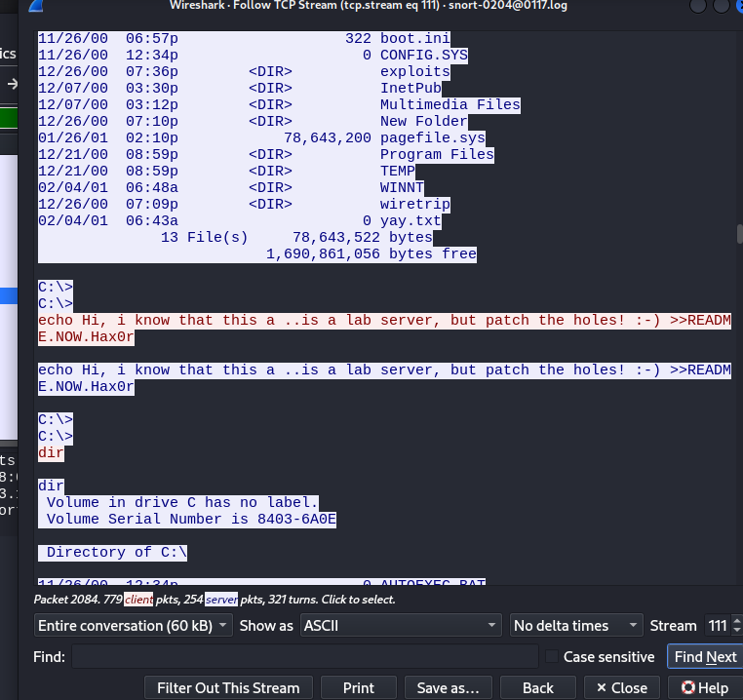Image resolution: width=743 pixels, height=700 pixels.
Task: Click the red client echo command line
Action: (384, 329)
